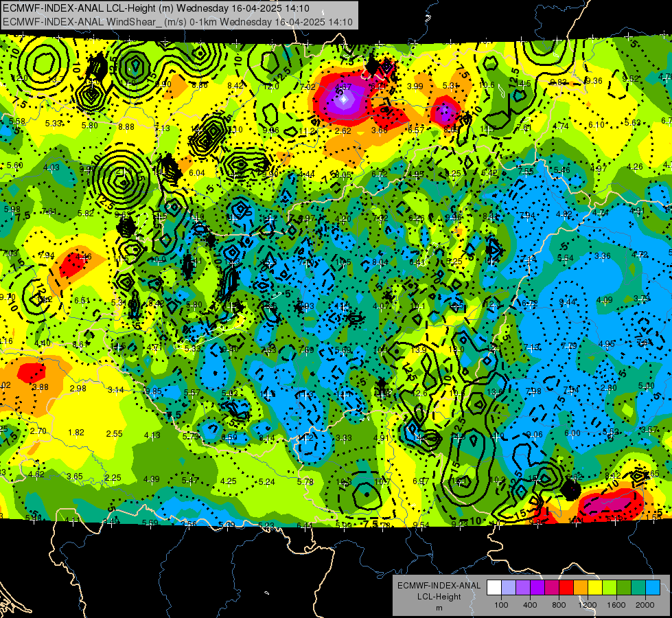
Task: Click the wind shear value 2.70
Action: (x=38, y=431)
